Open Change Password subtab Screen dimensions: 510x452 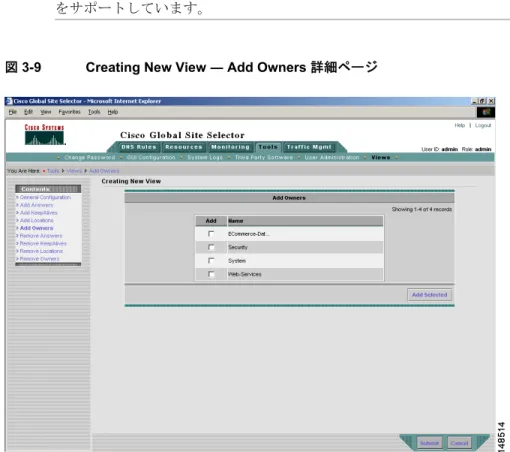[x=90, y=157]
